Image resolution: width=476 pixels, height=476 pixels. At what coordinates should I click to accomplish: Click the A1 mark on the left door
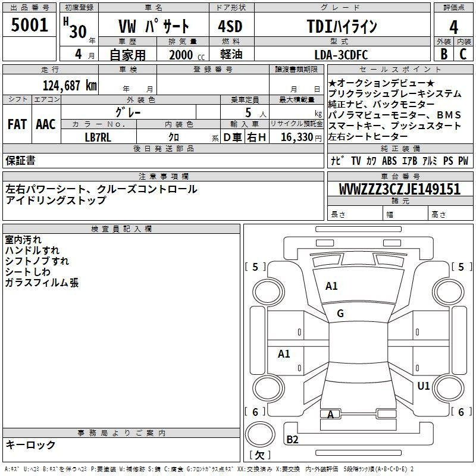click(284, 354)
